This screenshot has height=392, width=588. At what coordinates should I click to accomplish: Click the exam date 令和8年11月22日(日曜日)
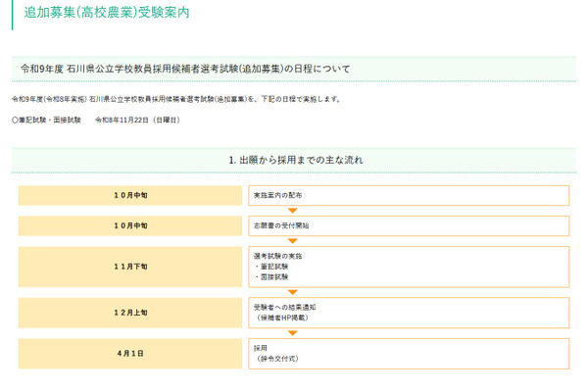[138, 120]
